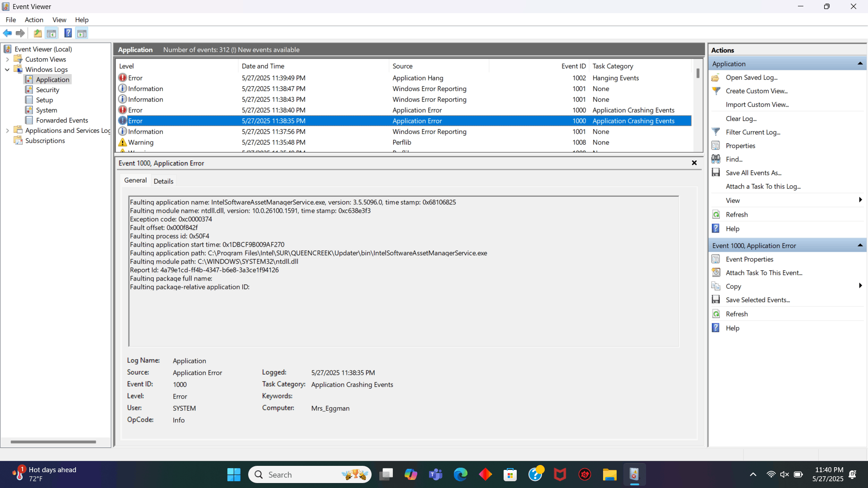The height and width of the screenshot is (488, 868).
Task: Expand the Copy submenu in Actions
Action: tap(860, 286)
